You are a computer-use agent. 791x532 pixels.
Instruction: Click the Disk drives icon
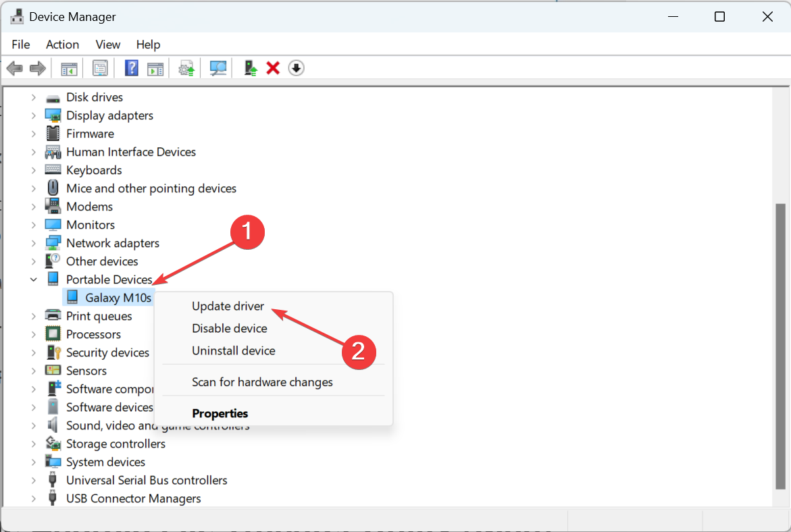pos(53,98)
